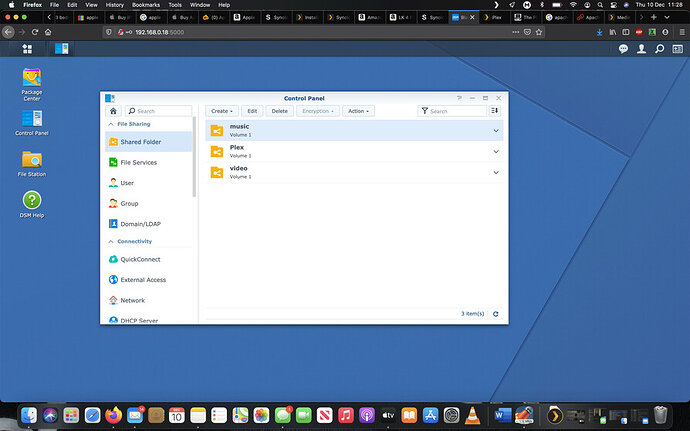Open the Firefox hamburger menu
This screenshot has height=431, width=690.
point(682,32)
